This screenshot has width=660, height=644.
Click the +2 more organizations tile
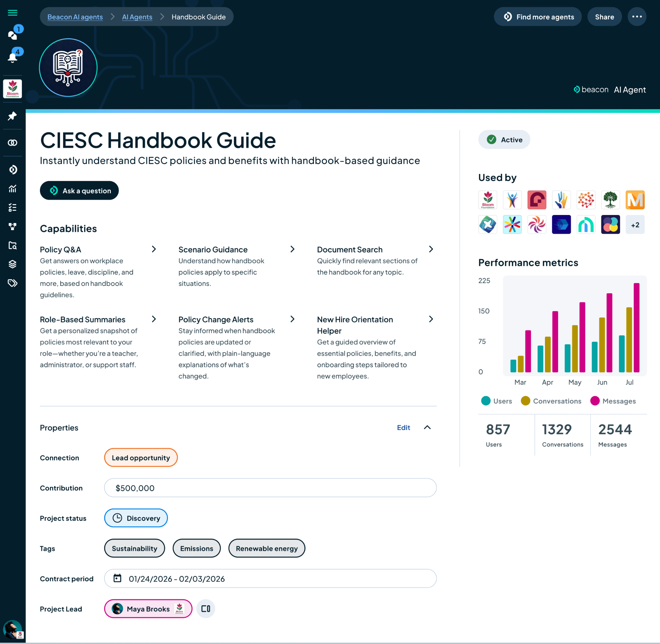pos(635,225)
